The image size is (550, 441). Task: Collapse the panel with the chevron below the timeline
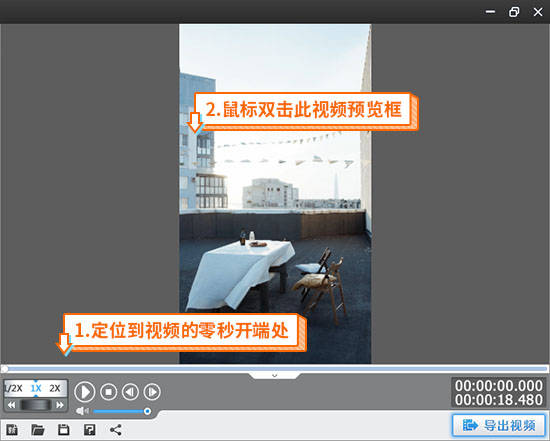coord(275,375)
